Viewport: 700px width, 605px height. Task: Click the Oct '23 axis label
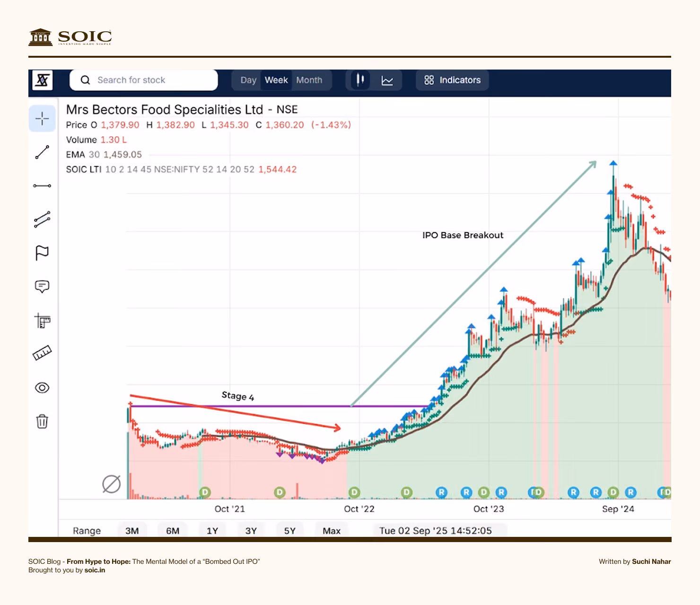coord(489,509)
